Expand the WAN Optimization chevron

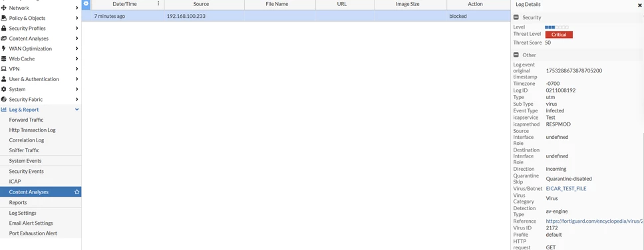click(x=77, y=49)
